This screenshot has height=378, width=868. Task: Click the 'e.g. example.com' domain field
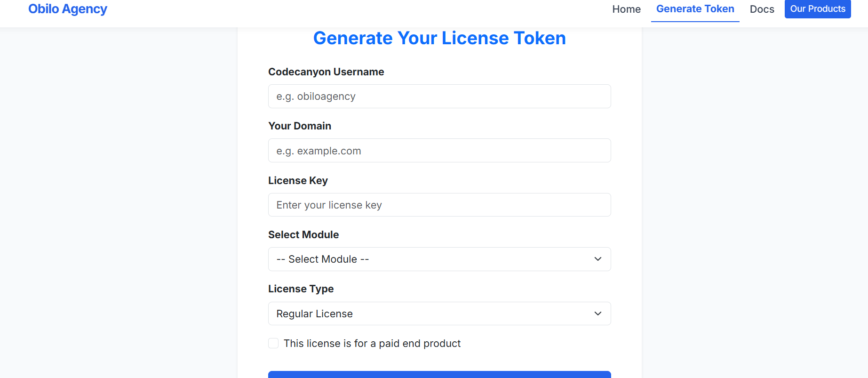pyautogui.click(x=439, y=151)
